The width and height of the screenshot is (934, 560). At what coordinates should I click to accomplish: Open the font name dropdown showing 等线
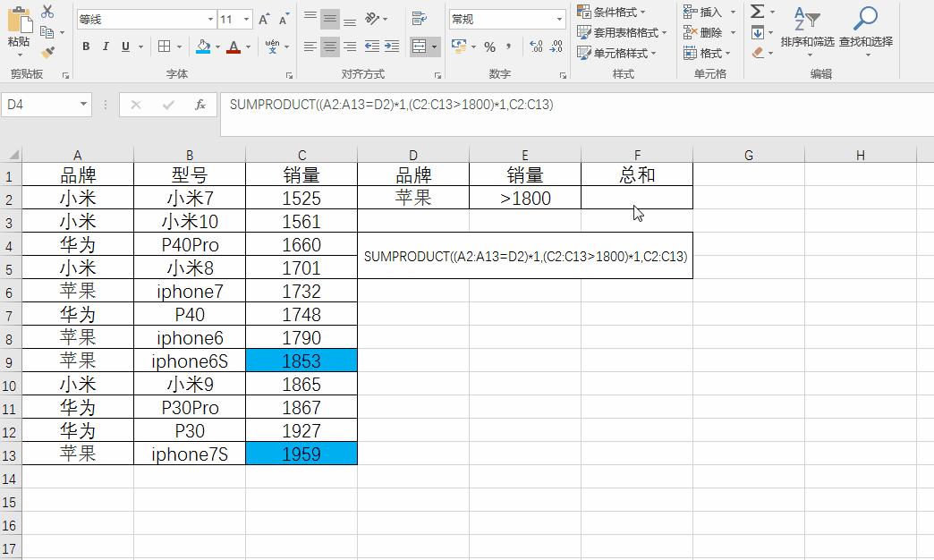tap(143, 18)
